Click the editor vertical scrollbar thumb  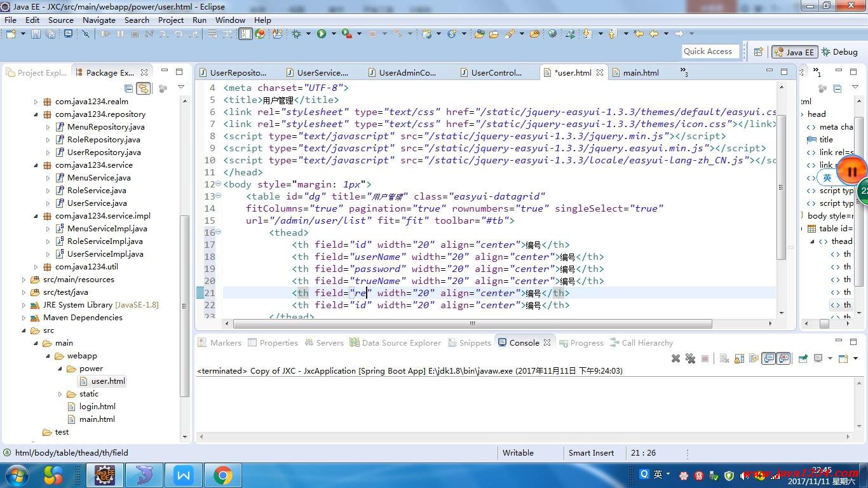point(782,187)
